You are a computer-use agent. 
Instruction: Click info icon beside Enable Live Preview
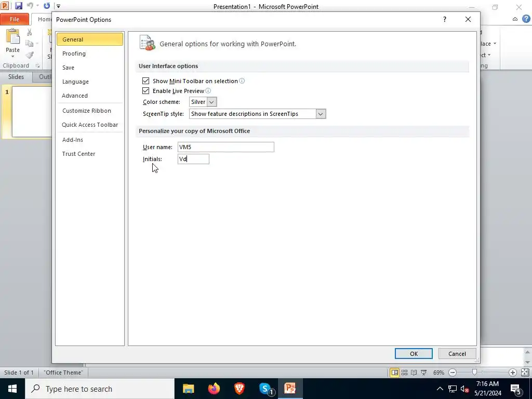[x=208, y=90]
